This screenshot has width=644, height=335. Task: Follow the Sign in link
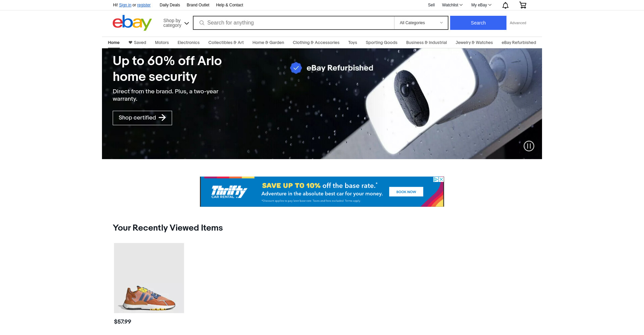(125, 5)
